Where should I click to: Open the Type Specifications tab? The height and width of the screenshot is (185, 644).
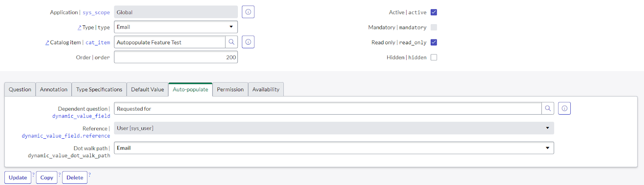pos(99,89)
